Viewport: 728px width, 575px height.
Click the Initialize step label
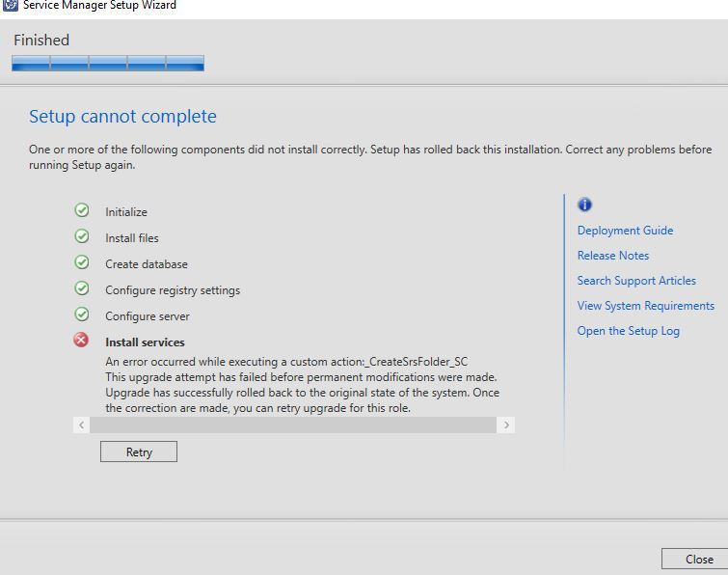[x=125, y=212]
